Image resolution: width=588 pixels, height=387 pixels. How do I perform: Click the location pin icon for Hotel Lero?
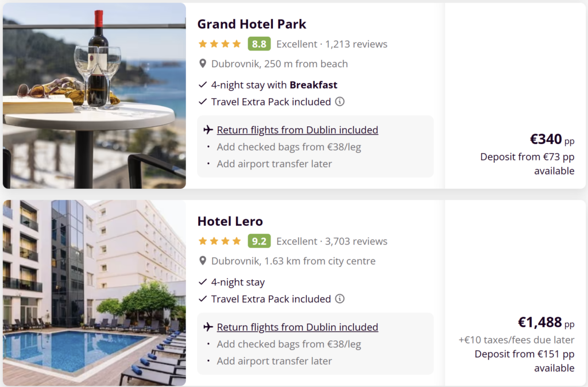pos(202,260)
